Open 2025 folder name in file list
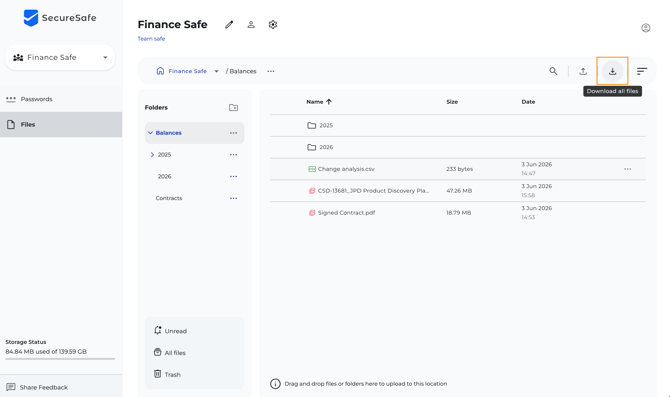Image resolution: width=670 pixels, height=397 pixels. (326, 126)
